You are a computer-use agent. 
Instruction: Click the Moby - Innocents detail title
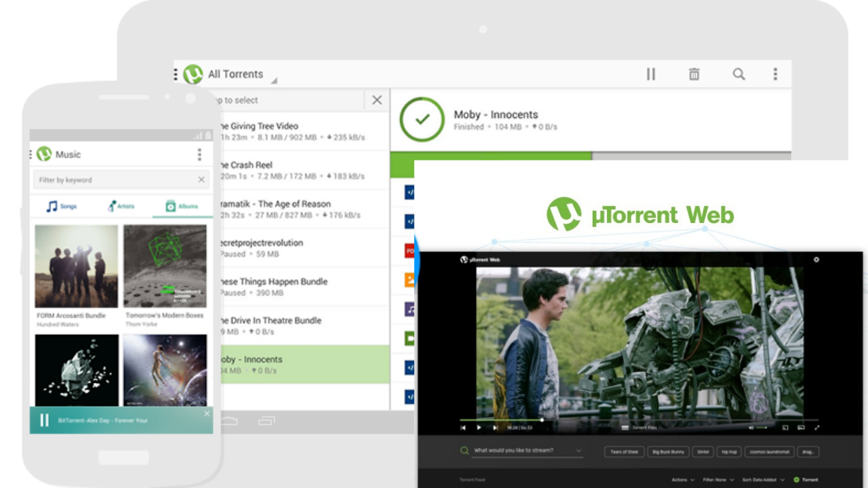tap(496, 115)
